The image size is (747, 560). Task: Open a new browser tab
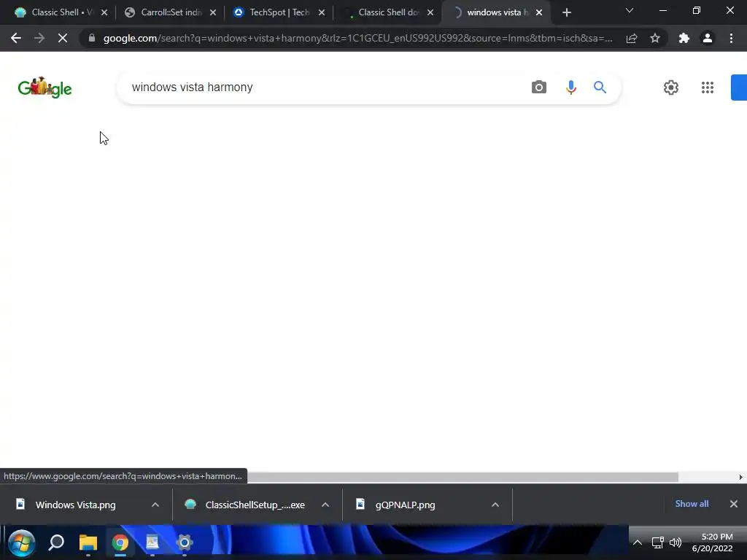[x=566, y=13]
